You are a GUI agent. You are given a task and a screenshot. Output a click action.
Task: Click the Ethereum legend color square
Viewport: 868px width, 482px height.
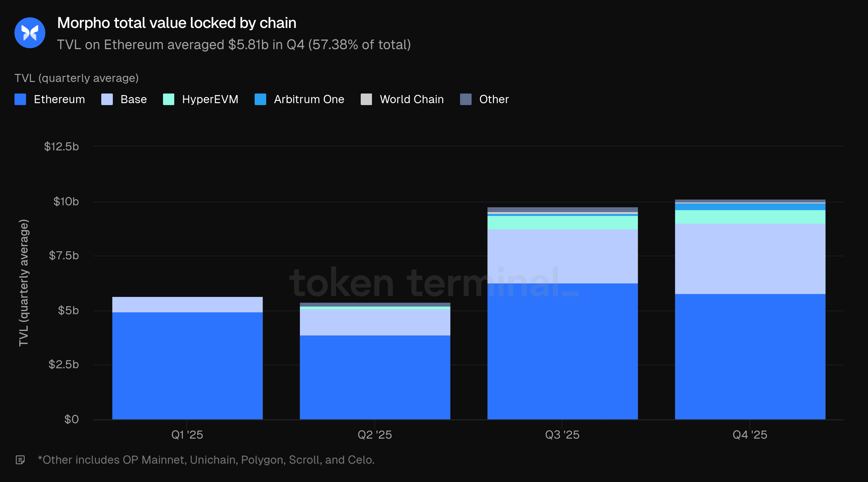(x=20, y=99)
